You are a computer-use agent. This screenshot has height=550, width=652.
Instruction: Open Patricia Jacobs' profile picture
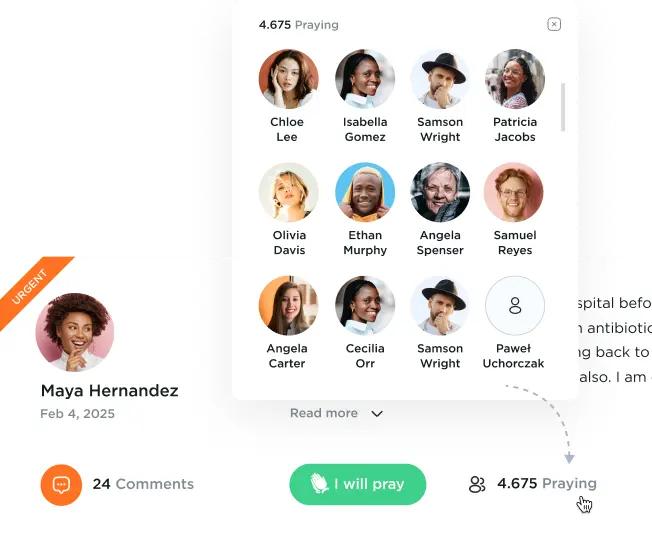515,79
